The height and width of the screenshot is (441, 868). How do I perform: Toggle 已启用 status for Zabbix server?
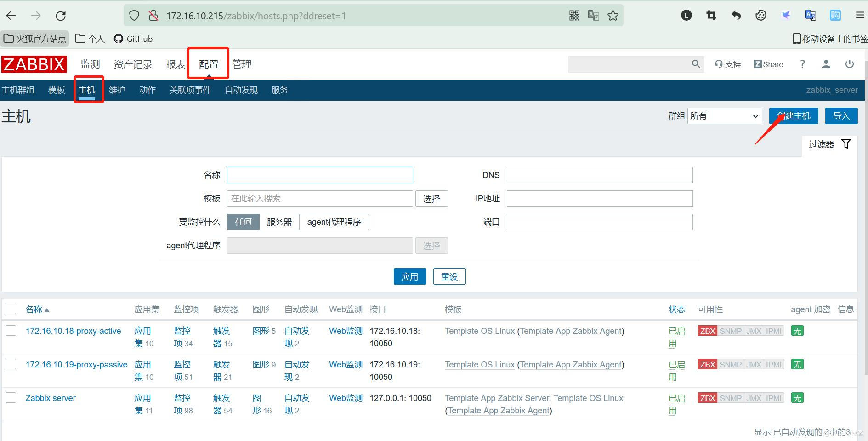(676, 404)
